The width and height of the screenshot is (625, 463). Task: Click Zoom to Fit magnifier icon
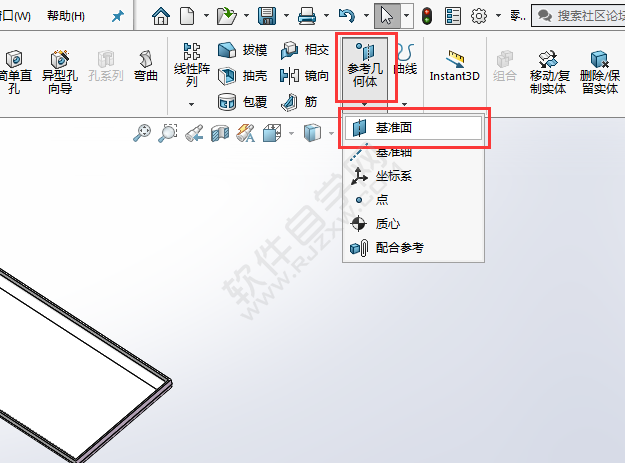[142, 133]
